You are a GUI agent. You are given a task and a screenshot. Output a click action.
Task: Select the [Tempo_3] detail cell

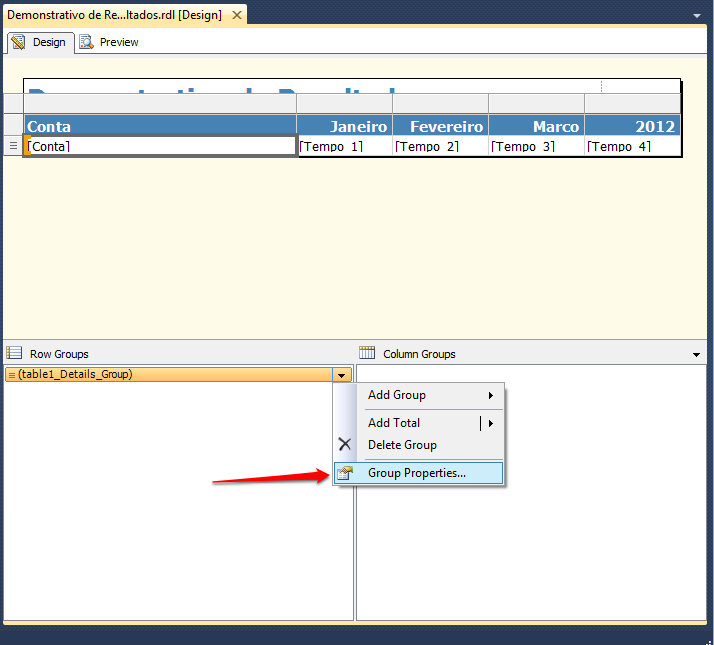(536, 146)
